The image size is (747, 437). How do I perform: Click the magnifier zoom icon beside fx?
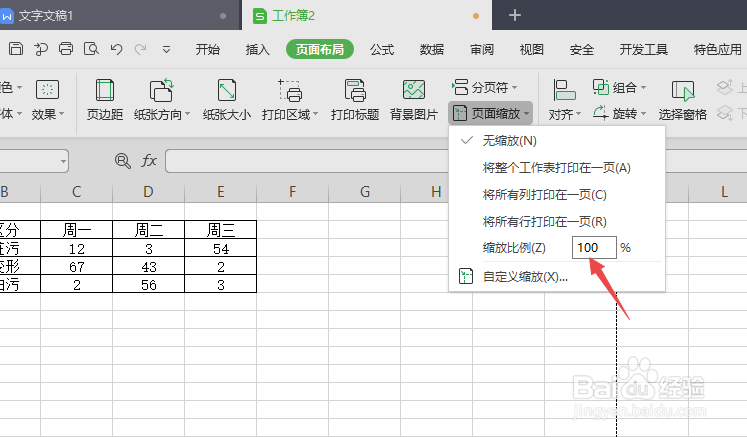tap(123, 161)
